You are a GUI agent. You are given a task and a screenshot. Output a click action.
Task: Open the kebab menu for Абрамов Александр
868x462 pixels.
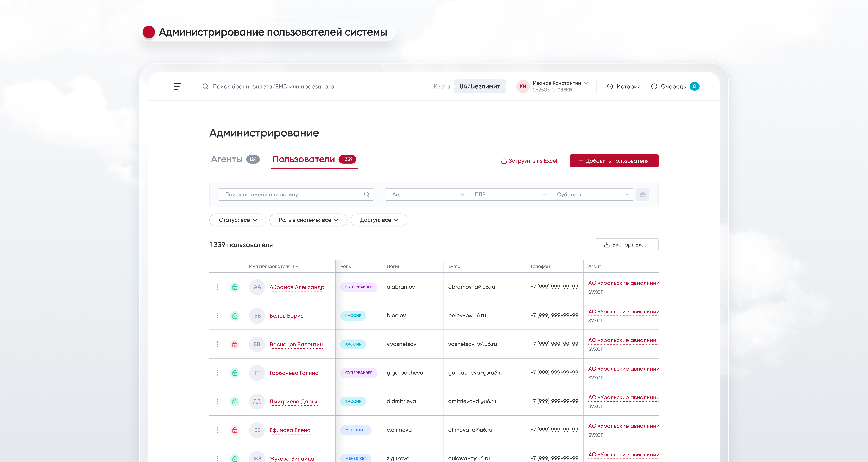217,287
